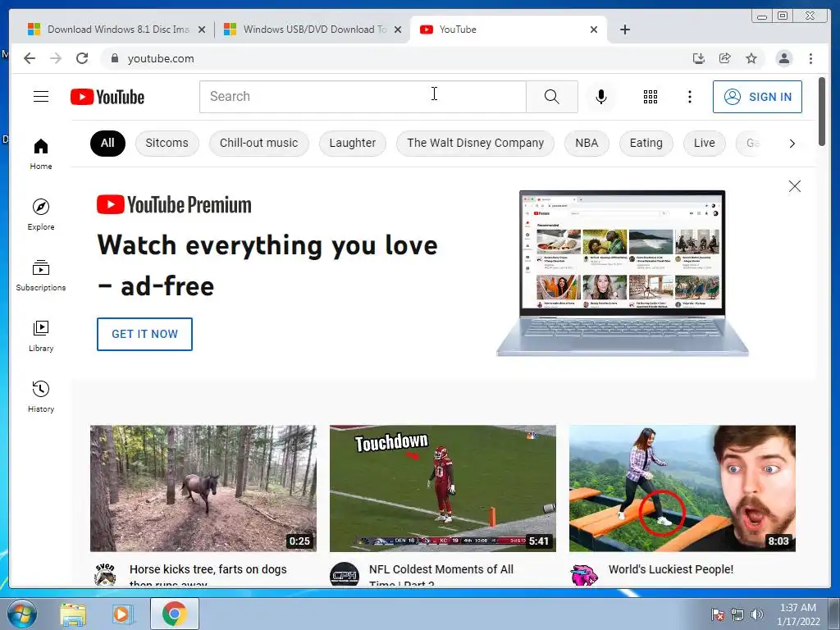Select the Eating filter chip
Image resolution: width=840 pixels, height=630 pixels.
pyautogui.click(x=646, y=143)
